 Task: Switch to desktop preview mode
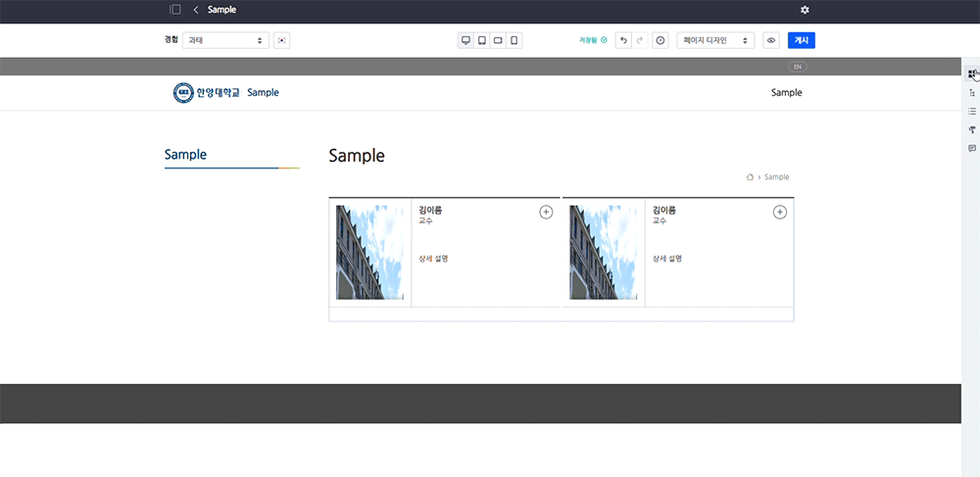(465, 40)
